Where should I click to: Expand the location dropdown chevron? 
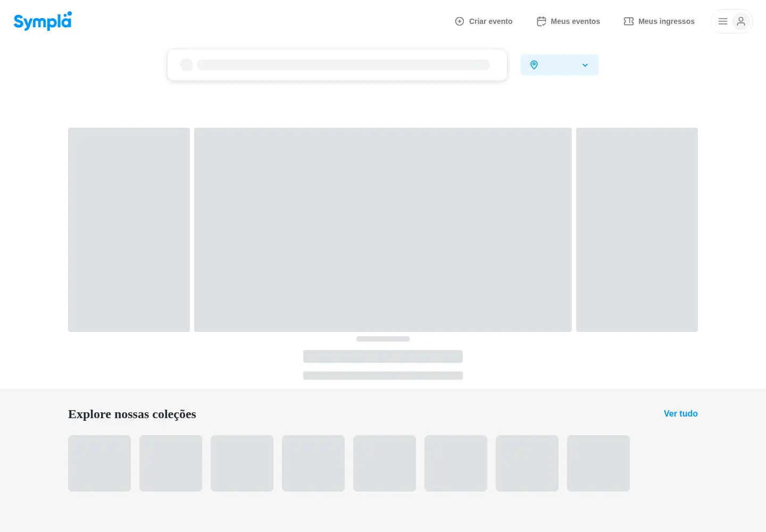[x=585, y=65]
